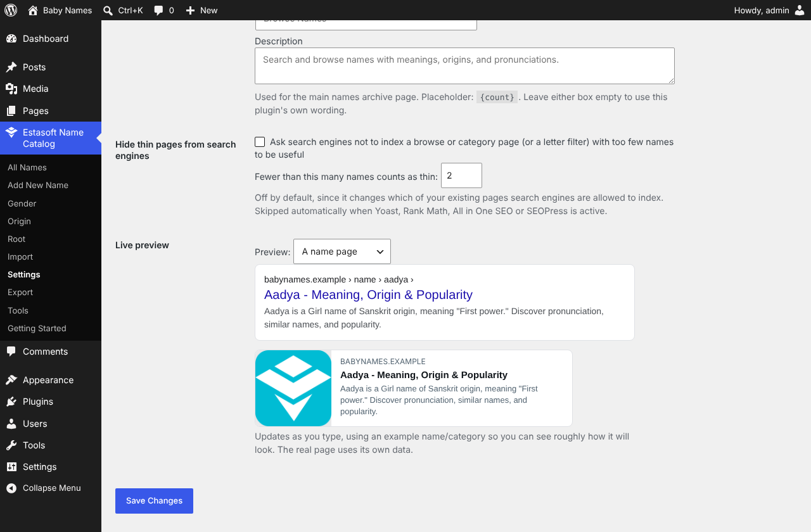
Task: Click the WordPress logo icon
Action: [x=11, y=10]
